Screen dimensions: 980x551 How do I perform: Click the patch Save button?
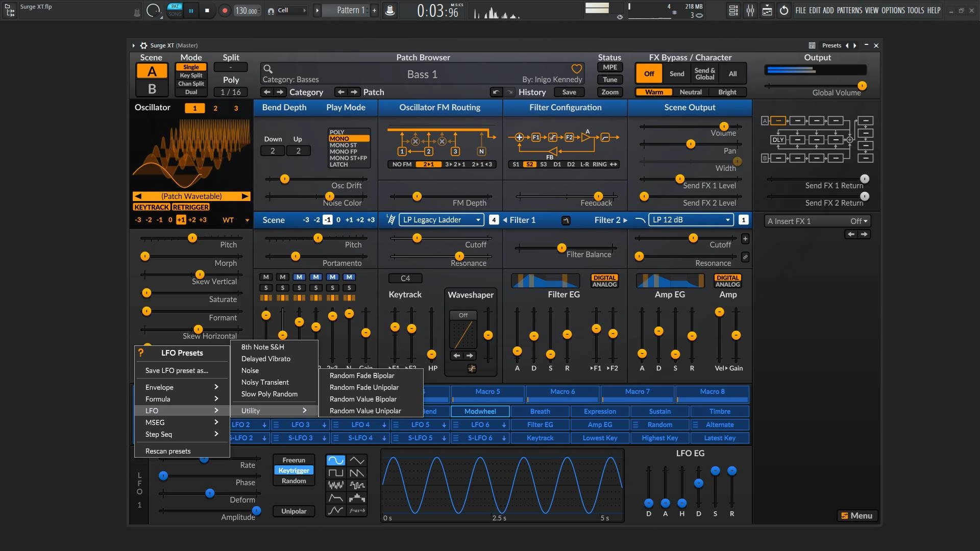click(569, 92)
